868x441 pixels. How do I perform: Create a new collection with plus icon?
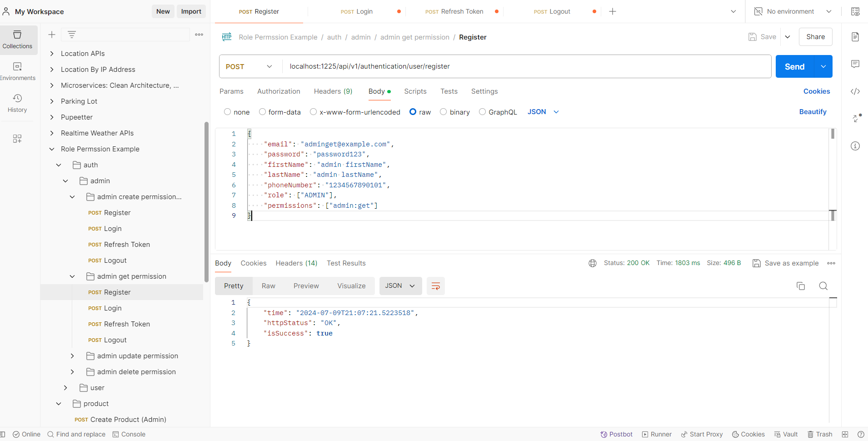pos(52,35)
